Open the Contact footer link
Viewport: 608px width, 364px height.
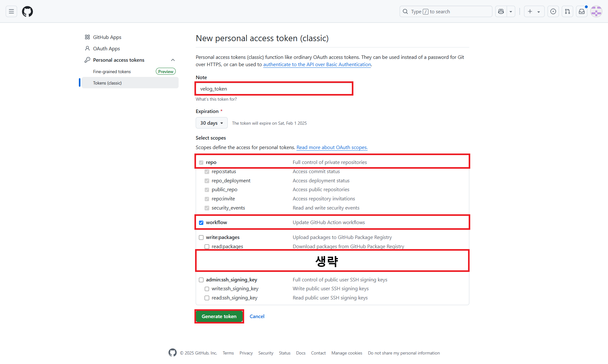(x=318, y=353)
